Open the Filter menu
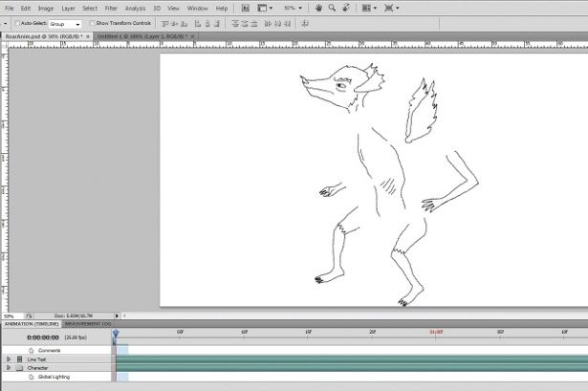The width and height of the screenshot is (588, 391). point(113,8)
